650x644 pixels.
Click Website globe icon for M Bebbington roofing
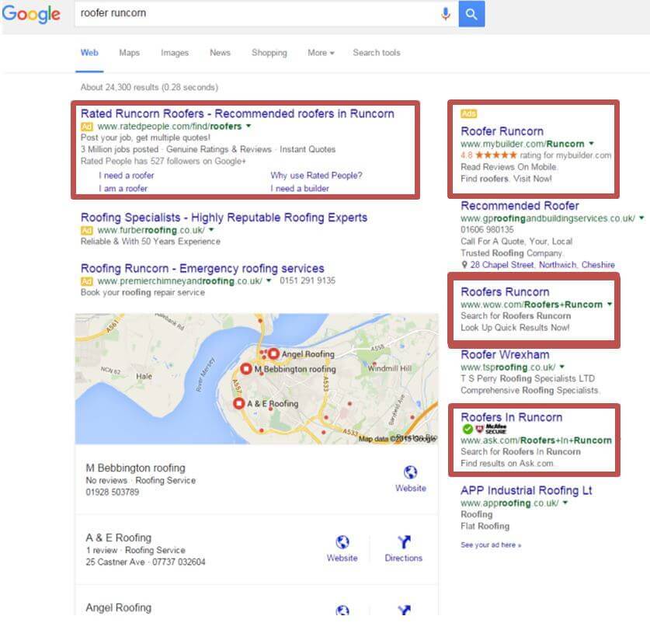pos(410,472)
